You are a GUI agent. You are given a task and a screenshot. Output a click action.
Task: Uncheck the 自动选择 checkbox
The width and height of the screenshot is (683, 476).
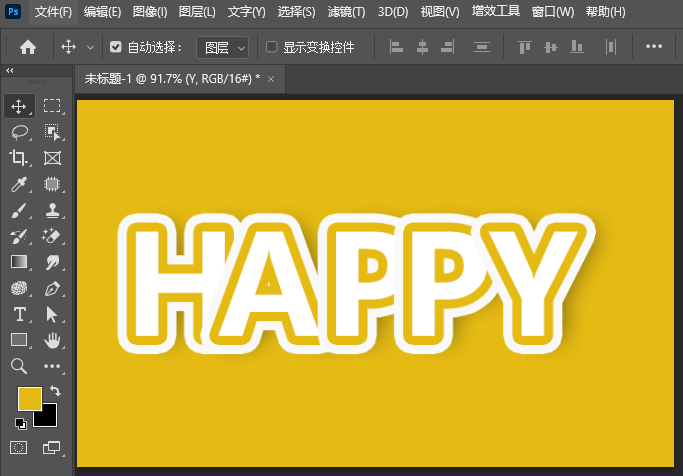[115, 47]
